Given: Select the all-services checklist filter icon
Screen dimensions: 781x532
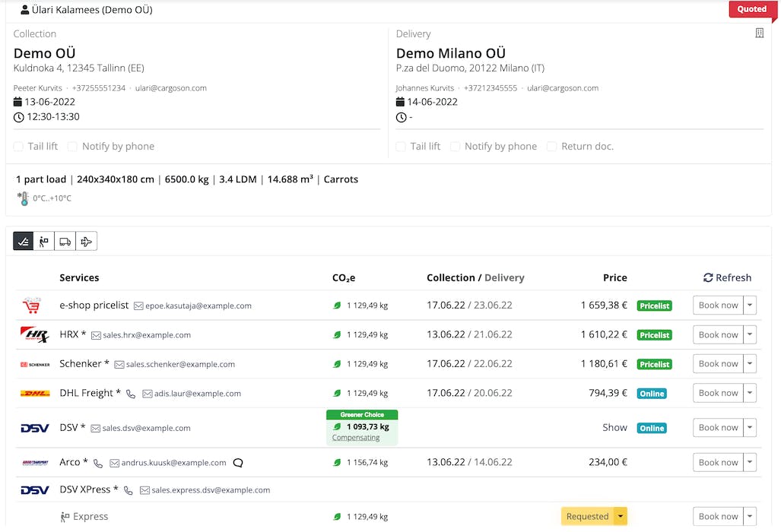Looking at the screenshot, I should click(x=24, y=242).
